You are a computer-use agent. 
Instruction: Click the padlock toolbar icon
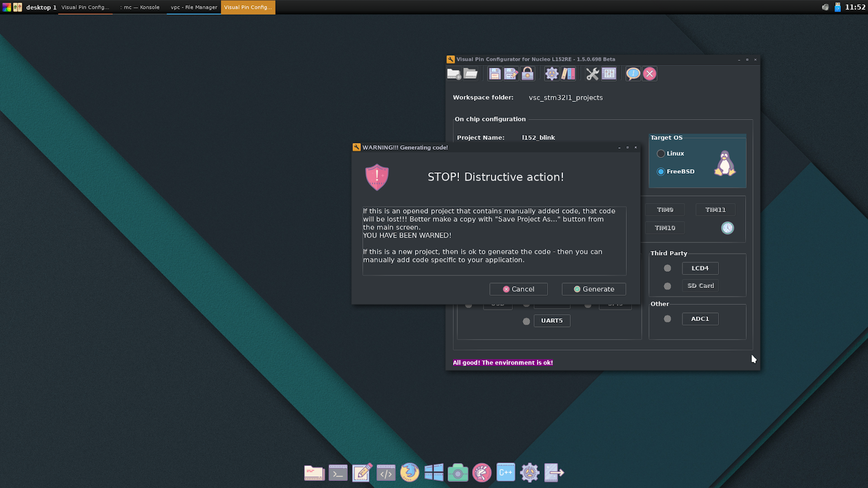pos(527,74)
